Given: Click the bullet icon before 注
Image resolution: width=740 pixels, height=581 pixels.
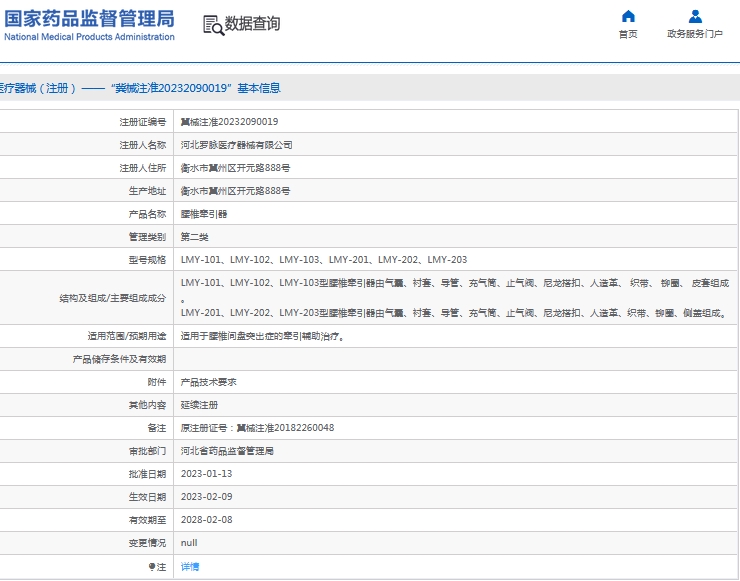Looking at the screenshot, I should (x=151, y=566).
